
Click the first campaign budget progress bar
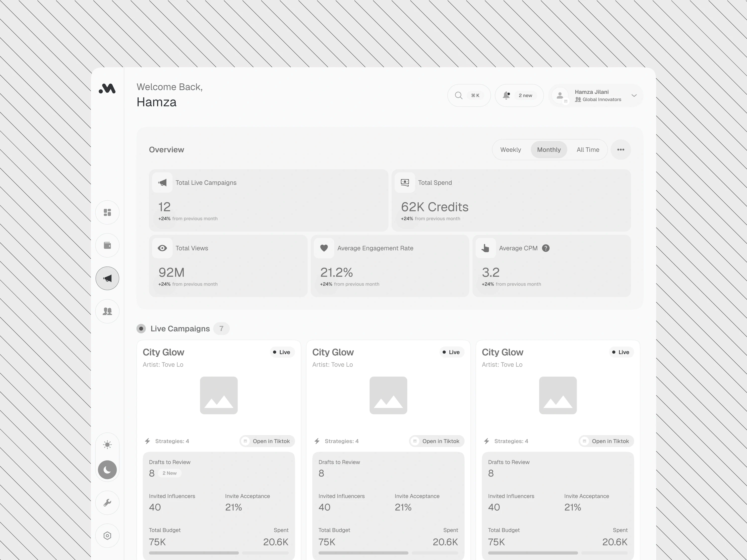(218, 553)
